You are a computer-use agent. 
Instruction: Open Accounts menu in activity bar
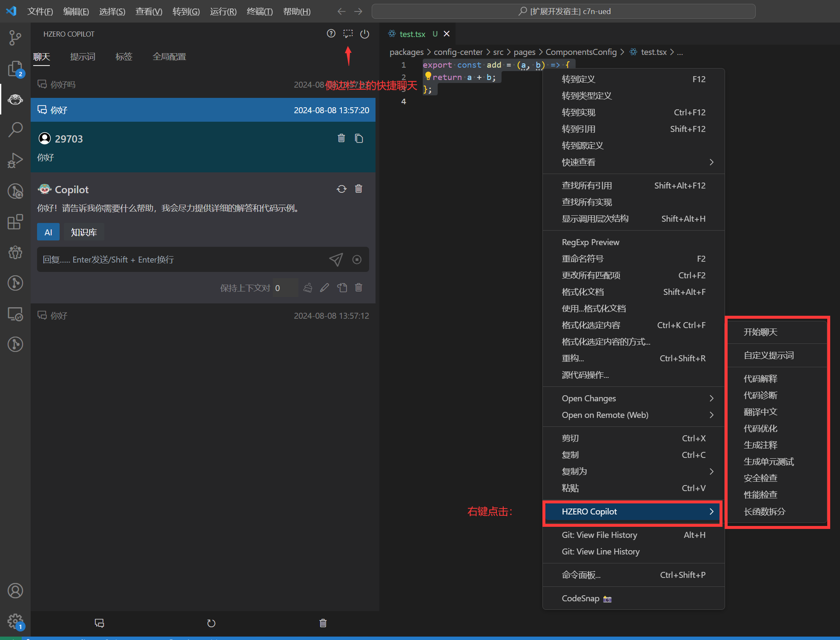[x=15, y=591]
